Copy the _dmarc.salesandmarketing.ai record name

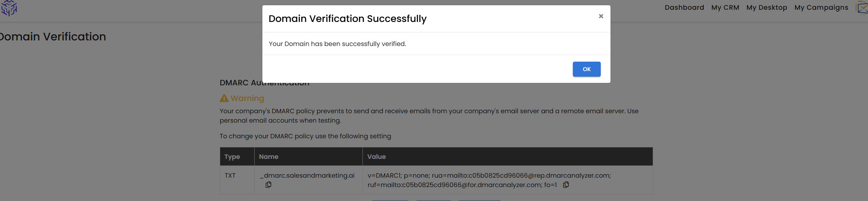click(268, 185)
